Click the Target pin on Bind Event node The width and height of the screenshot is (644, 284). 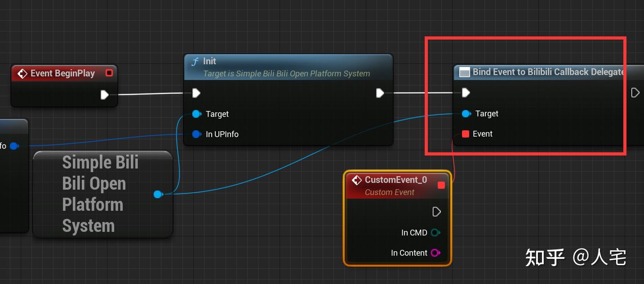point(466,114)
